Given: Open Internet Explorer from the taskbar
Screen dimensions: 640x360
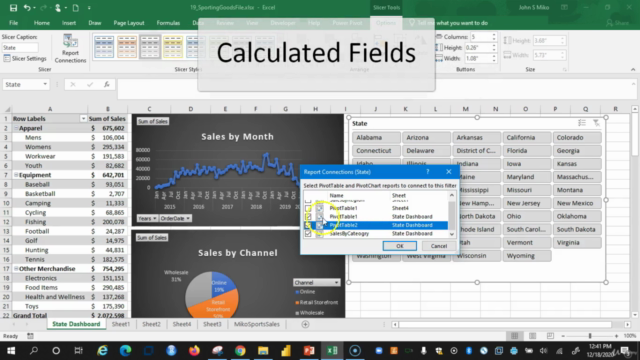Looking at the screenshot, I should (102, 351).
